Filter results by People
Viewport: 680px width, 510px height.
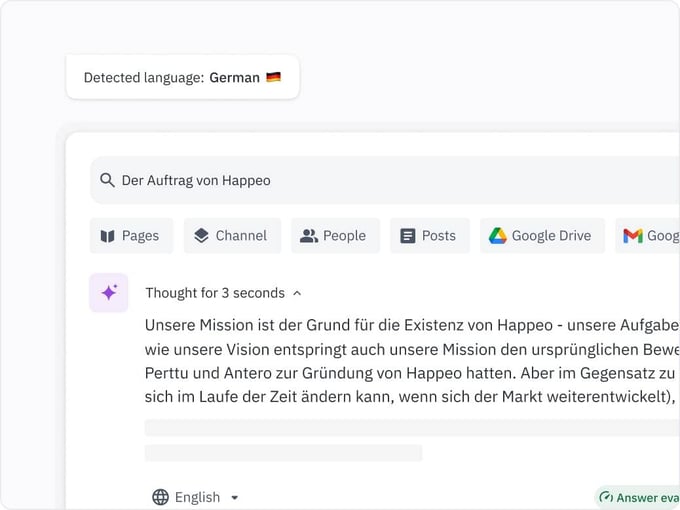[x=335, y=236]
